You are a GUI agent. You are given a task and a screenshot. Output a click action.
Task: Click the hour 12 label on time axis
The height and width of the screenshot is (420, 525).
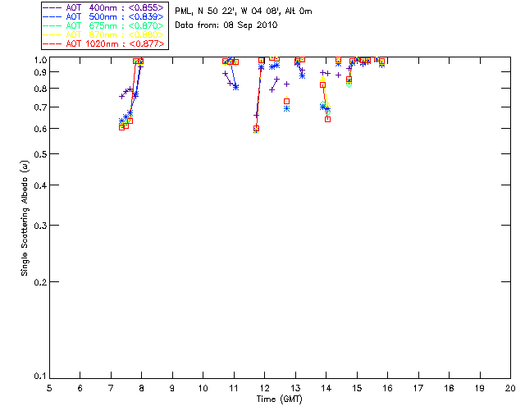[x=264, y=388]
